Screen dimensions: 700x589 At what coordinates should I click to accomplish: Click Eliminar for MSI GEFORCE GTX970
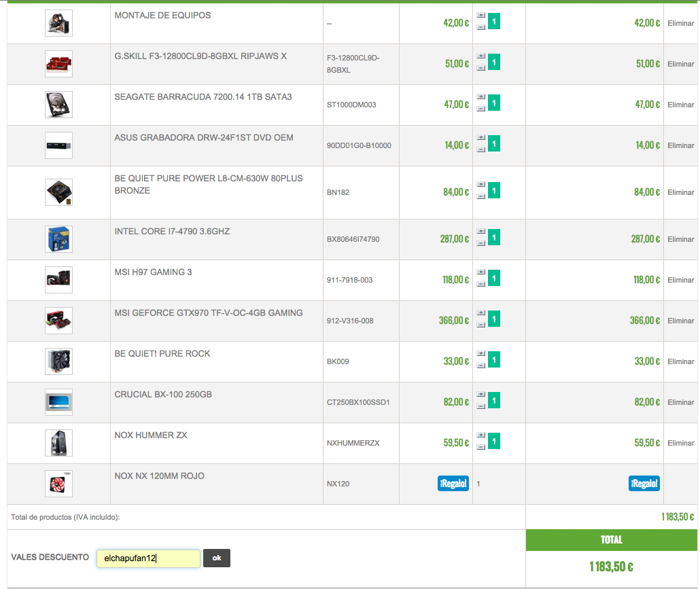pyautogui.click(x=681, y=321)
